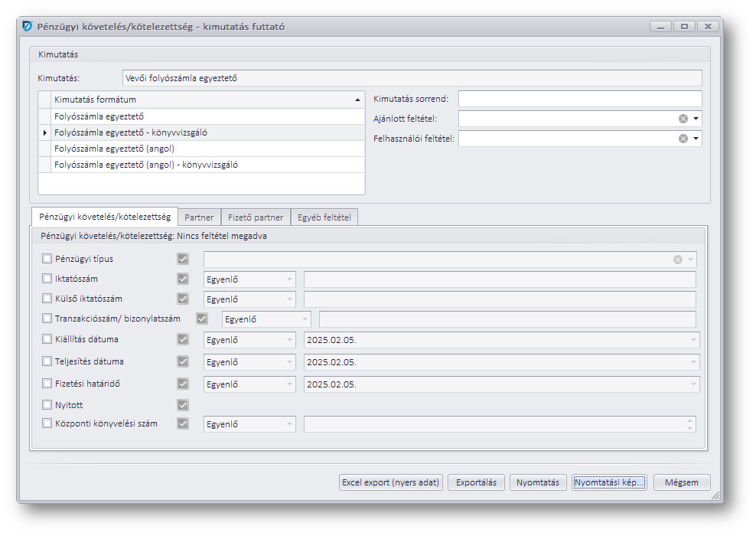Screen dimensions: 756x536
Task: Click the Kimutatás sorrend input field
Action: click(579, 99)
